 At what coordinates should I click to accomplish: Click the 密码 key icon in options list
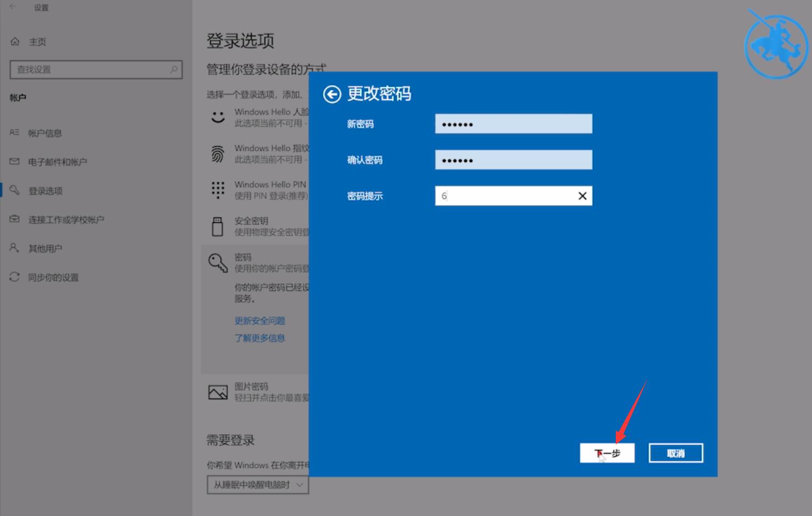click(218, 263)
